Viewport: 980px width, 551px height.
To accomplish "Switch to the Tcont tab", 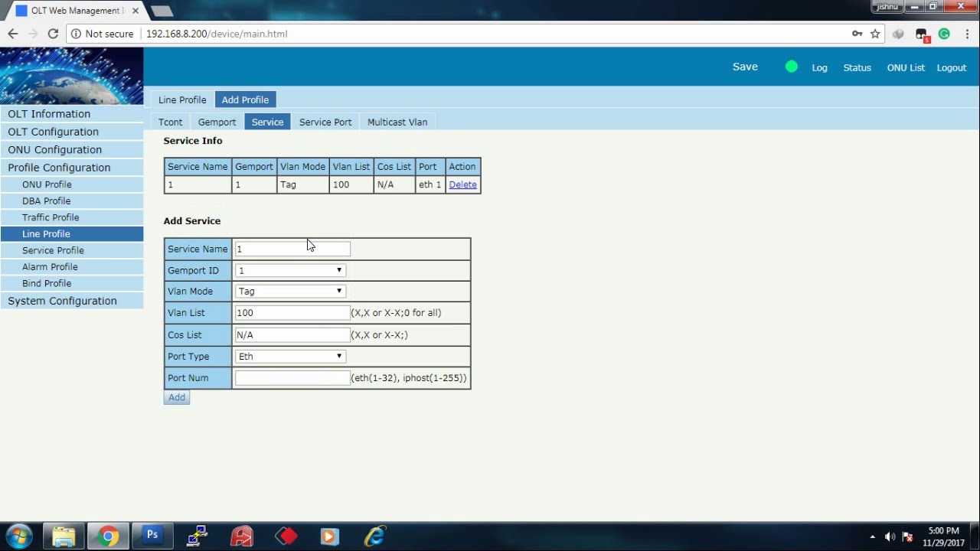I will tap(170, 122).
